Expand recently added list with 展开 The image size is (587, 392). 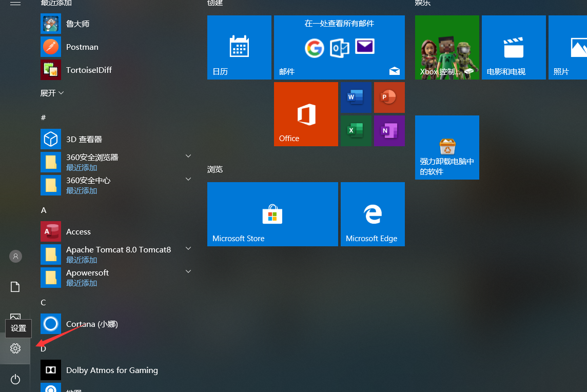(52, 93)
